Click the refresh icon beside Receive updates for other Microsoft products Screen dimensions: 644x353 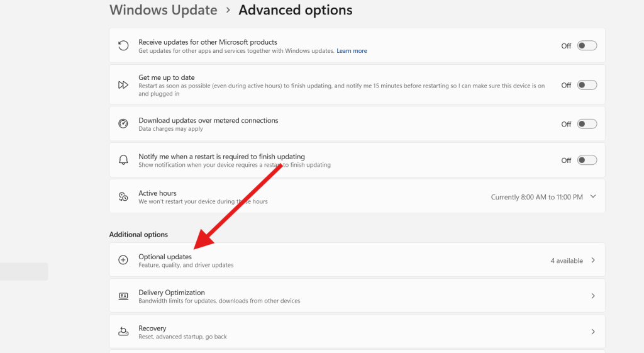point(123,45)
